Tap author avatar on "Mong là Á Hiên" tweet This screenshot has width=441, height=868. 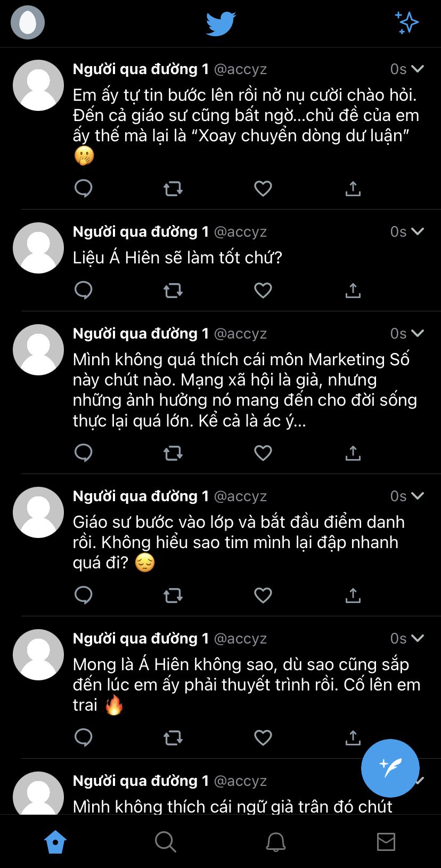[x=38, y=654]
